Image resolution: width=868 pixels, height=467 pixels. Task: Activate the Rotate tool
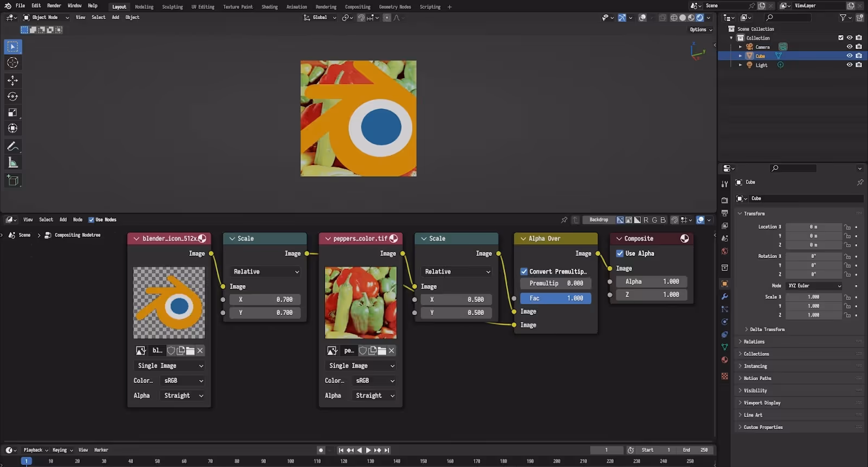pyautogui.click(x=13, y=97)
